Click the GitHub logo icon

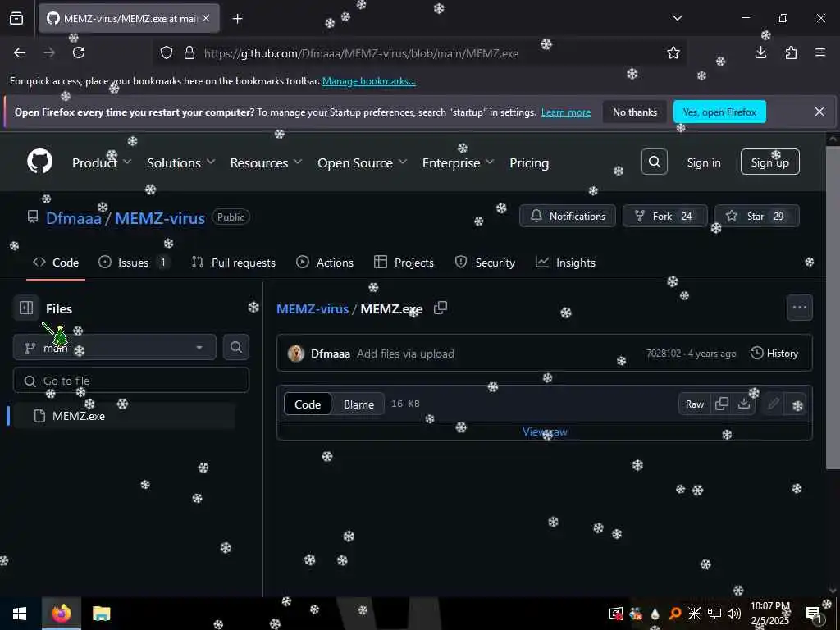pos(40,162)
